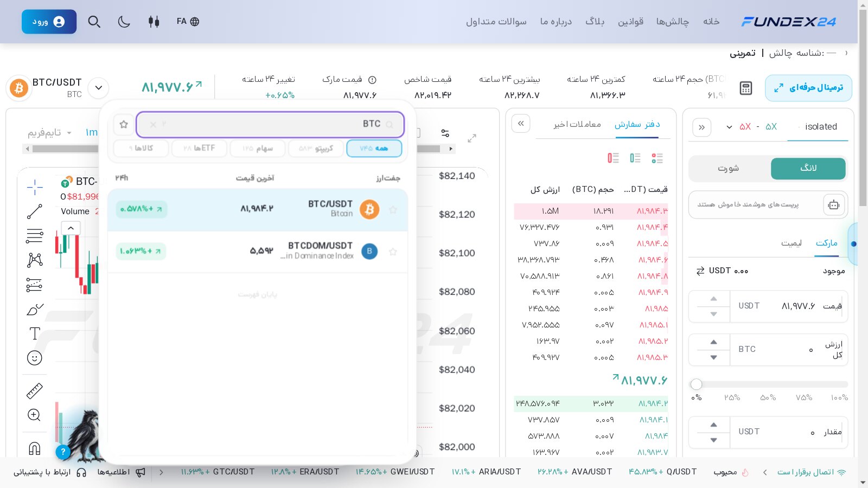Open chart settings sliders icon

(445, 133)
